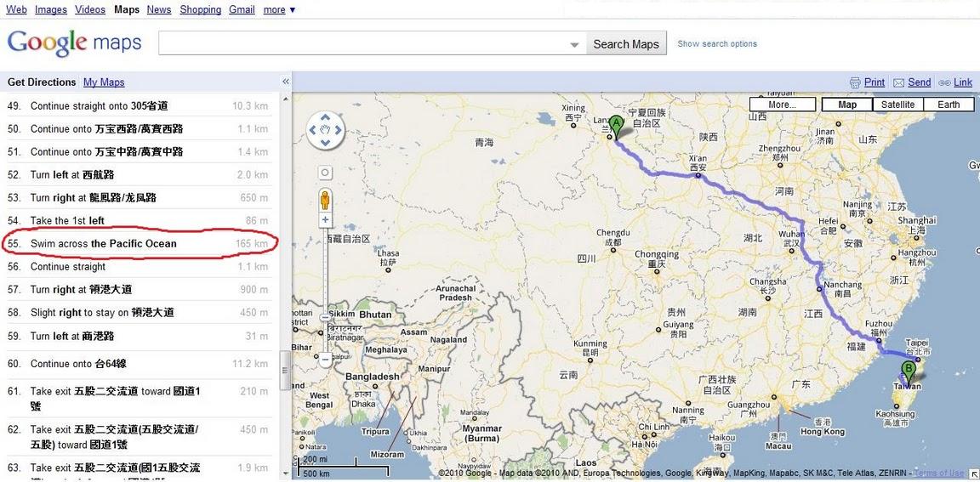Click the Link hyperlink
The image size is (980, 482).
[x=962, y=82]
